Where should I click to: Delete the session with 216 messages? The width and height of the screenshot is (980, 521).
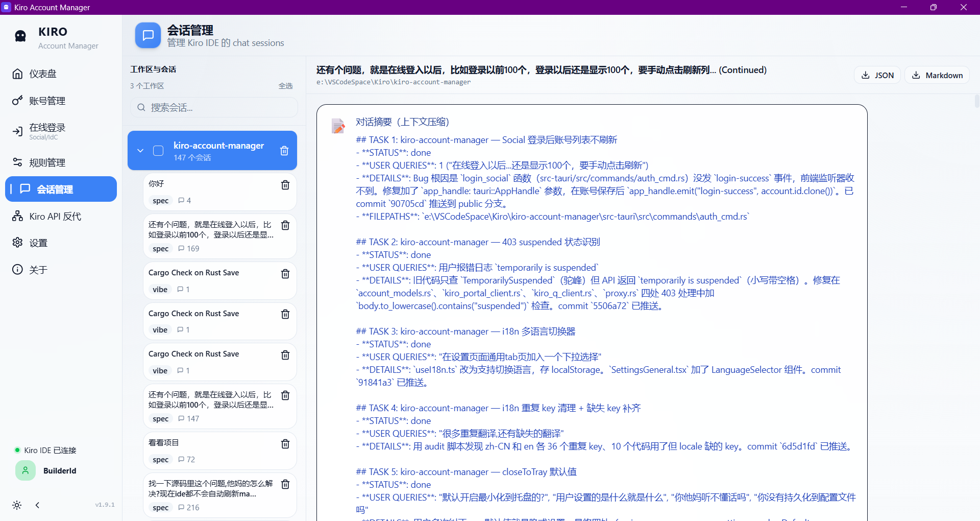coord(285,484)
